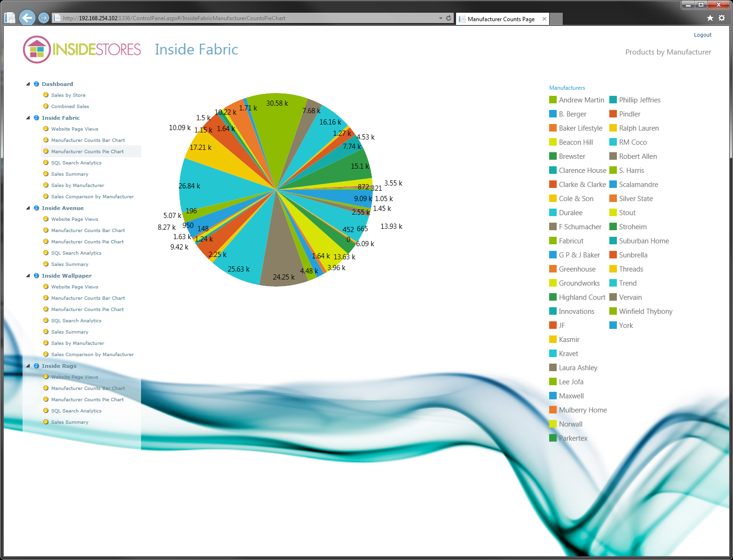
Task: Click Ralph Lauren legend color swatch
Action: click(613, 128)
